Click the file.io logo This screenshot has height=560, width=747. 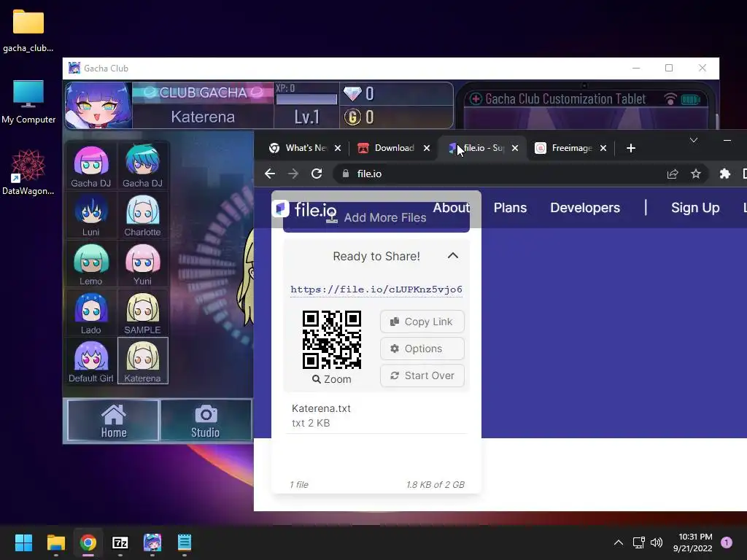[x=305, y=209]
